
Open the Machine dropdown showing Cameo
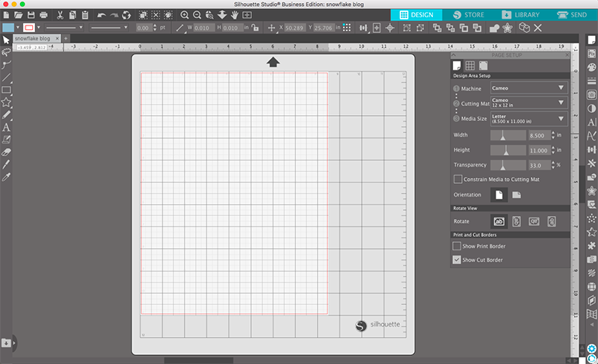pos(529,88)
